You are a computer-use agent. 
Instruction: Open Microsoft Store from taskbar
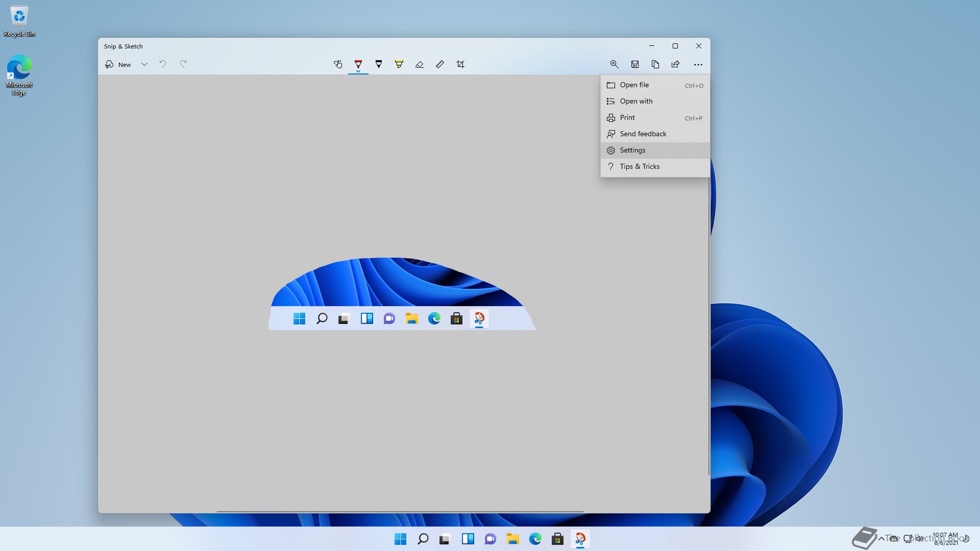[558, 539]
